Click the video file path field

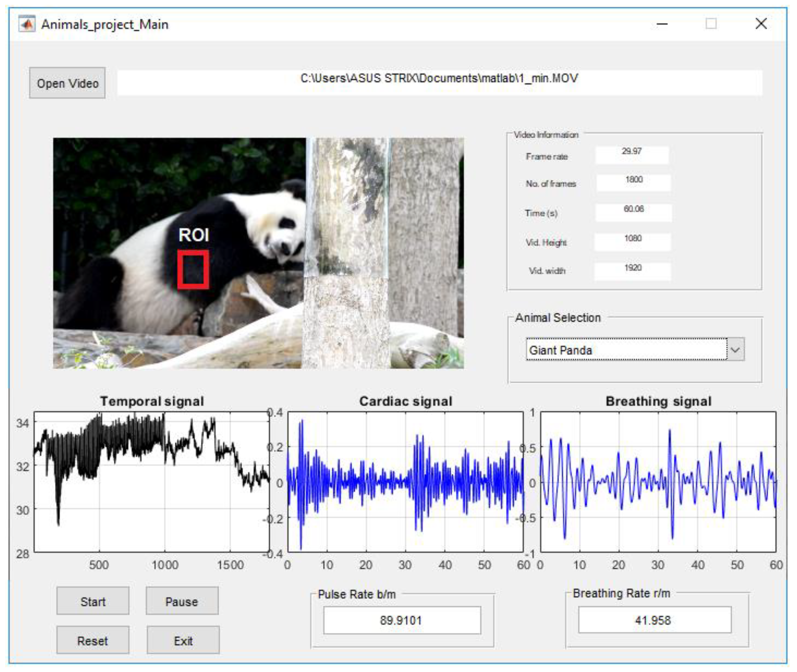tap(439, 82)
